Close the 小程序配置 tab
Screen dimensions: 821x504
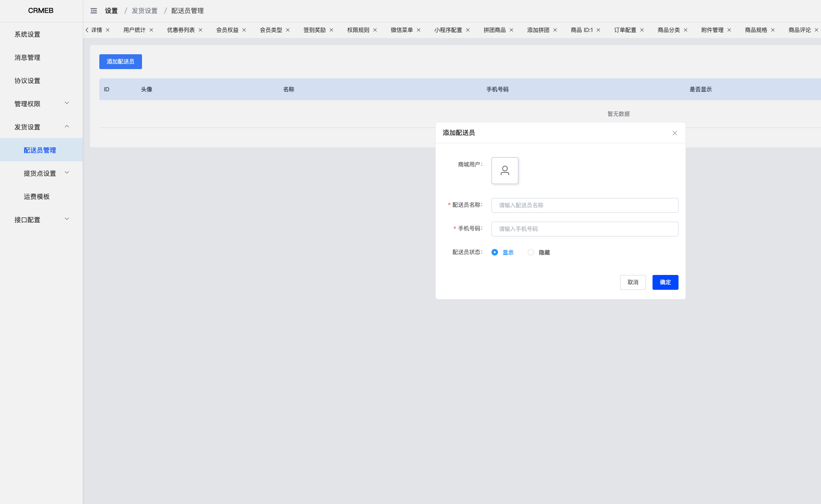click(x=468, y=30)
